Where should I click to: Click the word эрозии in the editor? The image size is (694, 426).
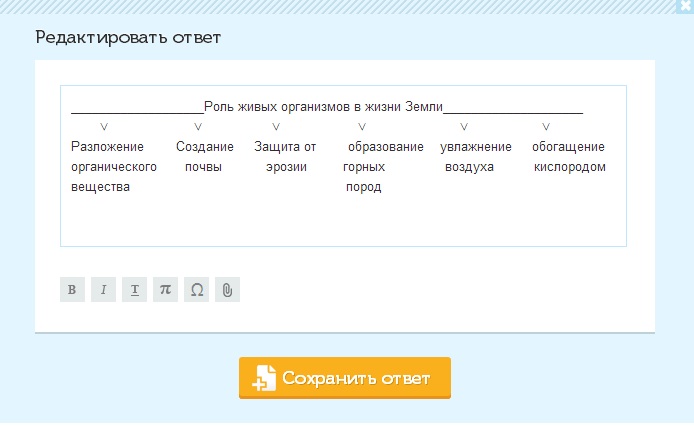pos(286,167)
